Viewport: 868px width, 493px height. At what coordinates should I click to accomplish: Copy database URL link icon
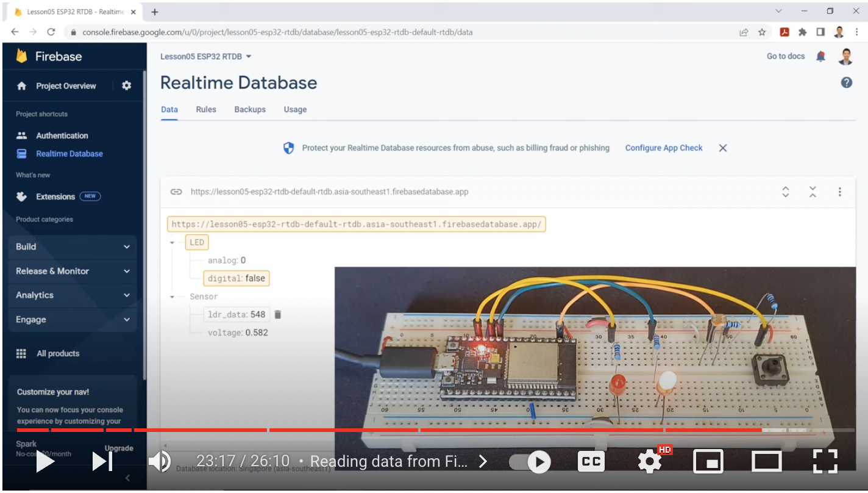(176, 192)
